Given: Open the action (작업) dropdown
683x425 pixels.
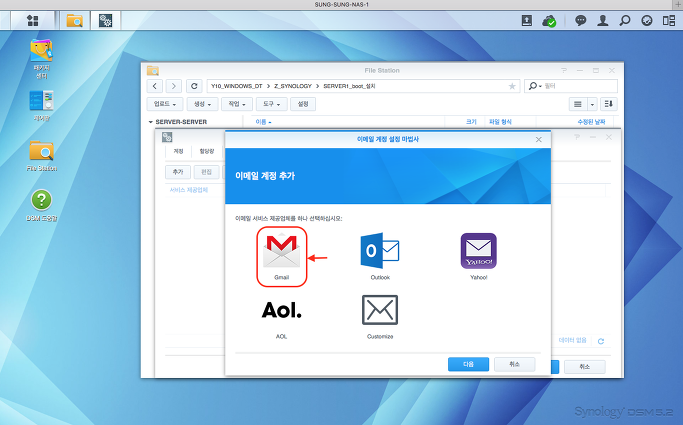Looking at the screenshot, I should (x=237, y=104).
